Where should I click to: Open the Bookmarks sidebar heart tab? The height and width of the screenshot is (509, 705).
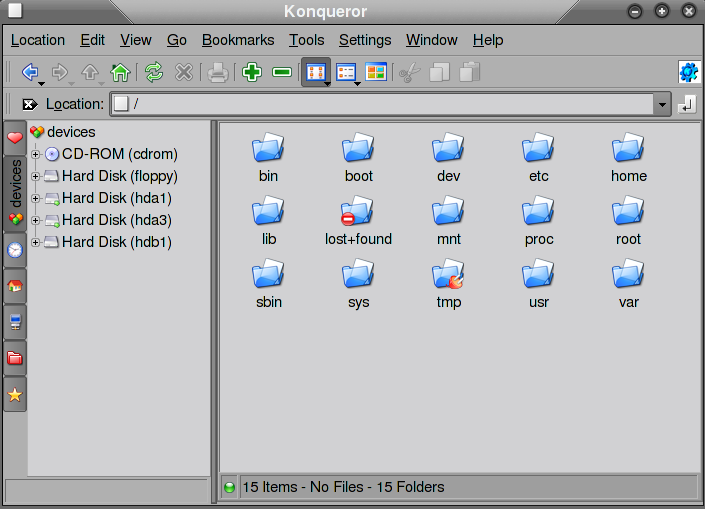[x=15, y=138]
